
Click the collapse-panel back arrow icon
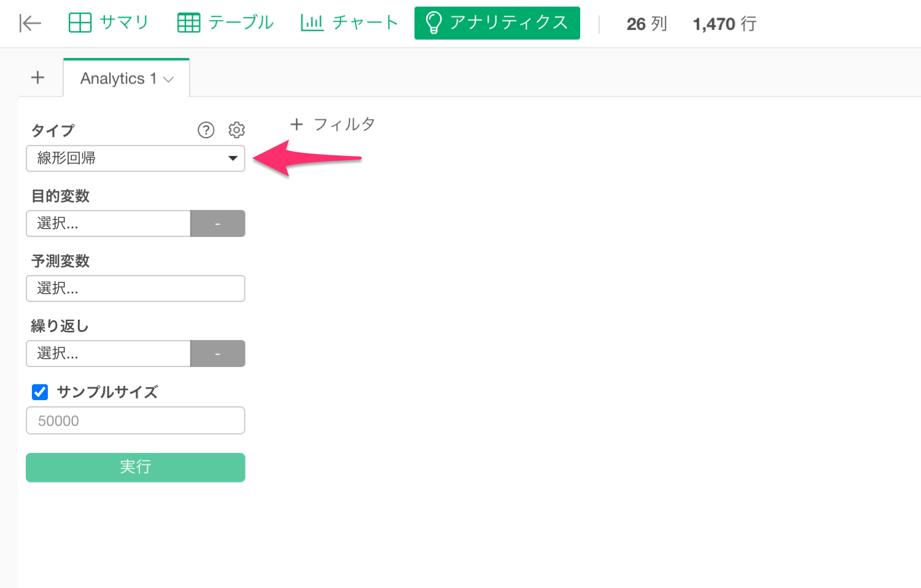point(29,23)
